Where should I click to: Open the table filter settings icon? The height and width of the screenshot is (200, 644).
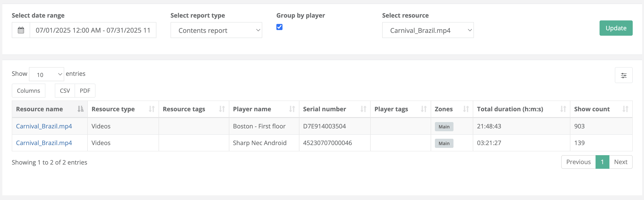pos(623,75)
